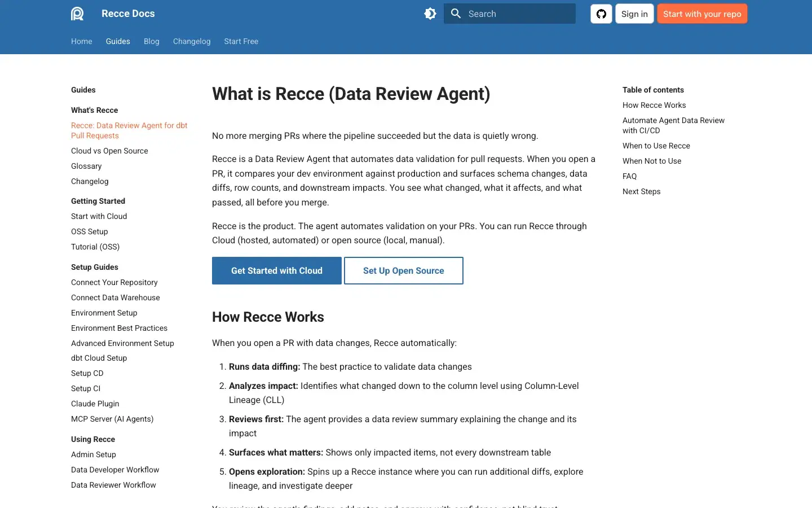
Task: Click the Recce logo icon
Action: pos(77,14)
